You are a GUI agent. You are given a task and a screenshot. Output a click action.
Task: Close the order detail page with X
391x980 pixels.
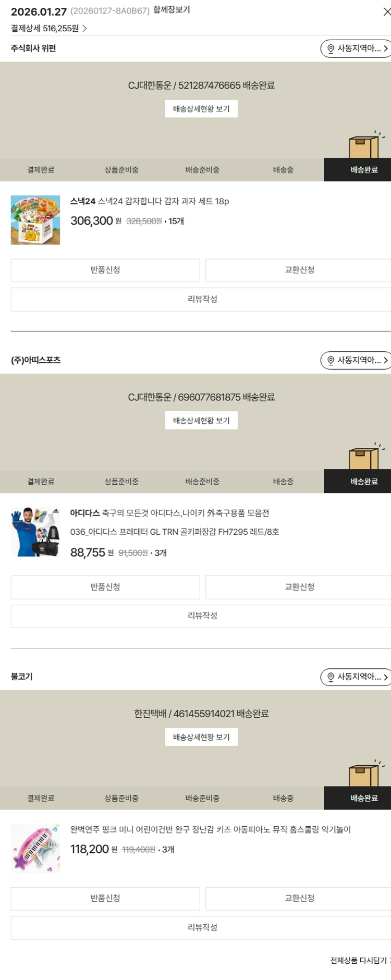[x=386, y=11]
